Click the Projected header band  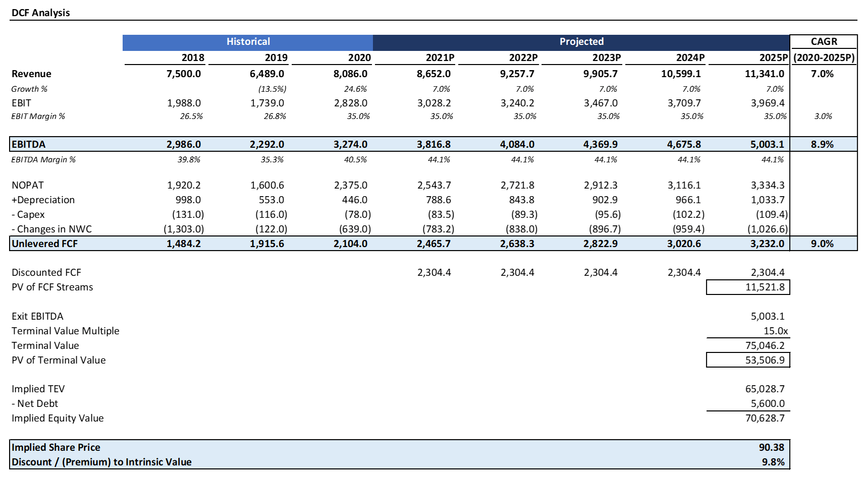pyautogui.click(x=581, y=42)
